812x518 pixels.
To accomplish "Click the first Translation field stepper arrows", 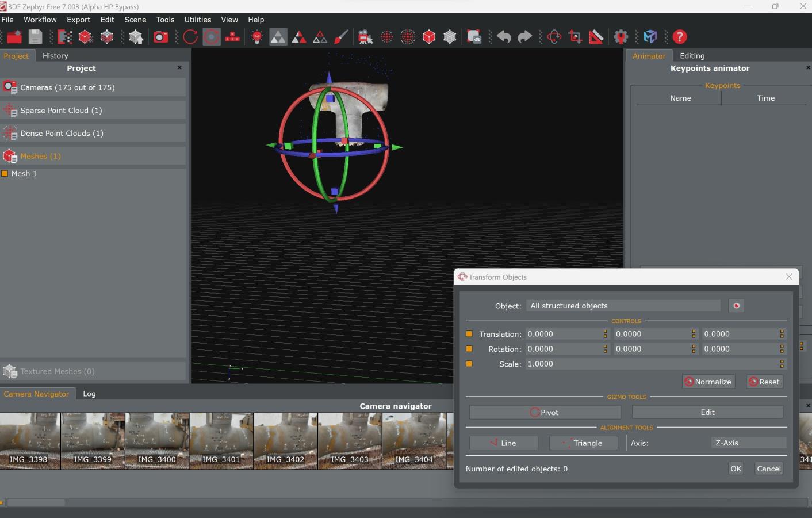I will tap(605, 334).
